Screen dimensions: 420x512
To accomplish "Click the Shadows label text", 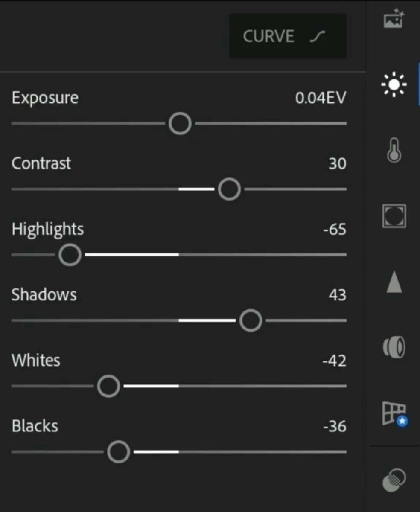I will [x=44, y=295].
